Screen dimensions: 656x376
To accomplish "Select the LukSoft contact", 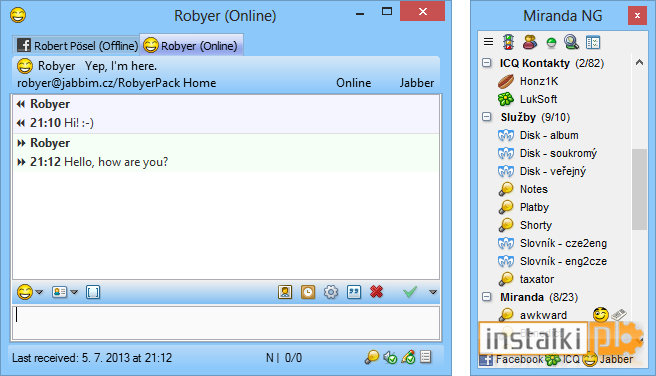I will [538, 99].
